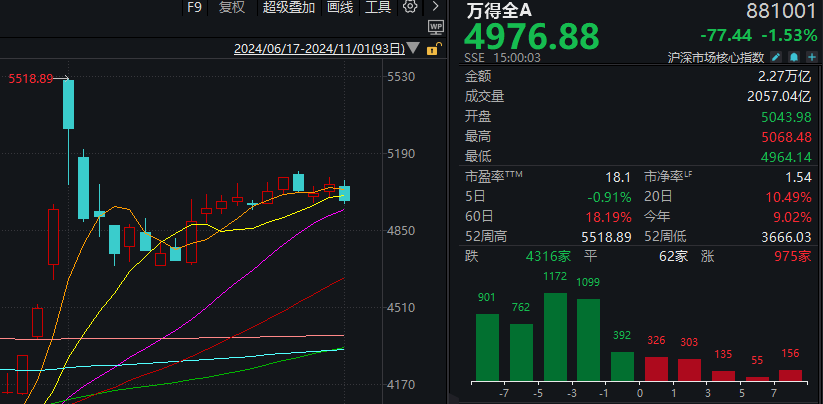The width and height of the screenshot is (823, 404).
Task: Click the bell alert icon
Action: pyautogui.click(x=792, y=59)
